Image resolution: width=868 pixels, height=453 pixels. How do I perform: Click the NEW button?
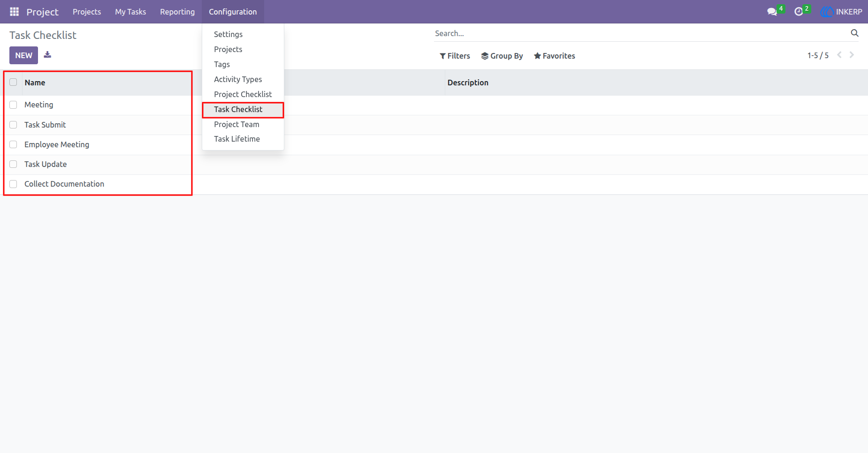pos(23,55)
